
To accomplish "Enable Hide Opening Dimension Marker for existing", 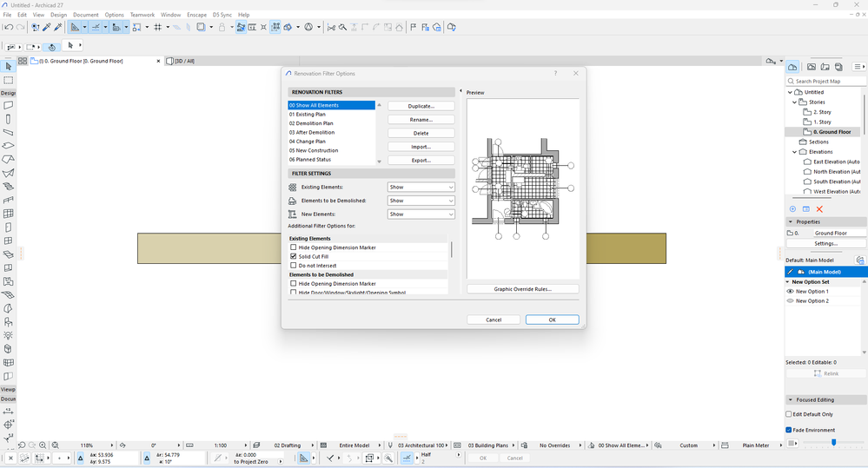I will [x=294, y=247].
